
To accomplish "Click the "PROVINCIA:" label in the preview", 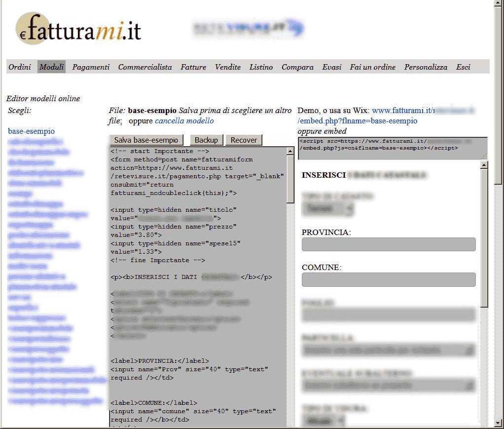I will tap(326, 233).
